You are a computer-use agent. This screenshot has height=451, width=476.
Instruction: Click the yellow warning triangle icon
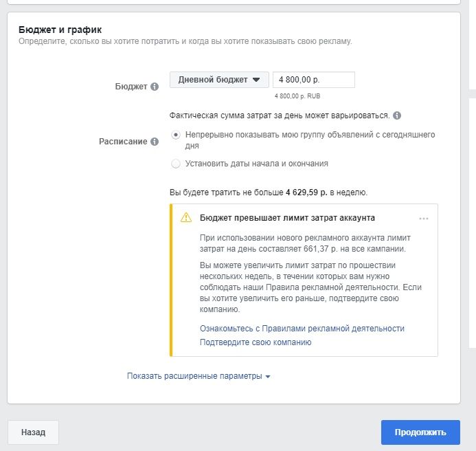tap(186, 218)
